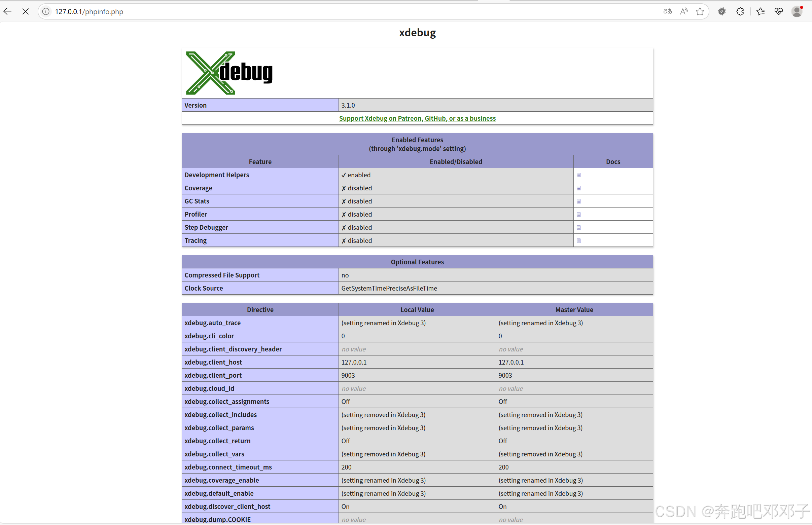812x525 pixels.
Task: Click xdebug.connect_timeout_ms directive
Action: click(x=228, y=467)
